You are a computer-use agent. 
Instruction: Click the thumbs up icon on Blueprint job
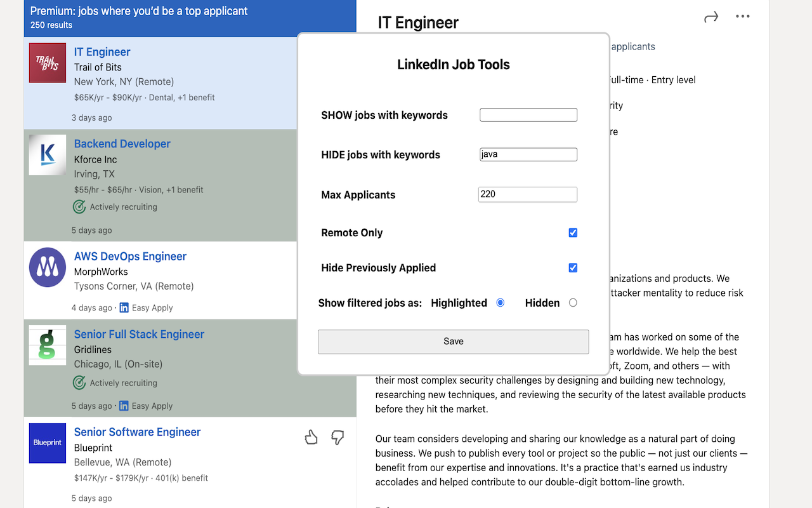(x=311, y=437)
